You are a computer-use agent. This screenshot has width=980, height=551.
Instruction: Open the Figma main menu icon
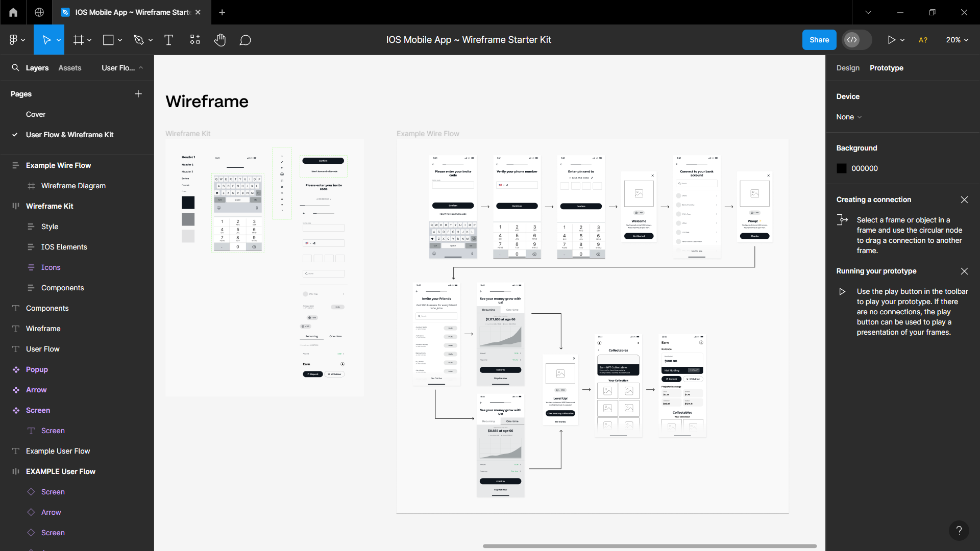(13, 40)
